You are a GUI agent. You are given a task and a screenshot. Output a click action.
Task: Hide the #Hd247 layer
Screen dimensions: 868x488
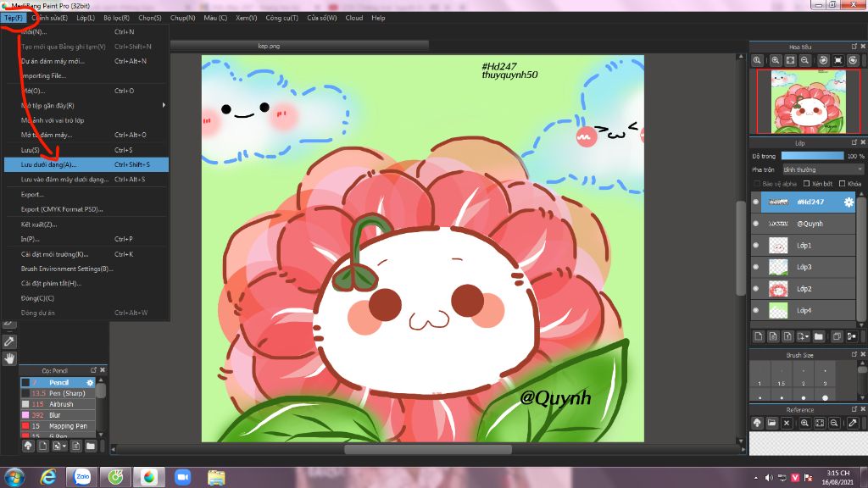pyautogui.click(x=755, y=202)
